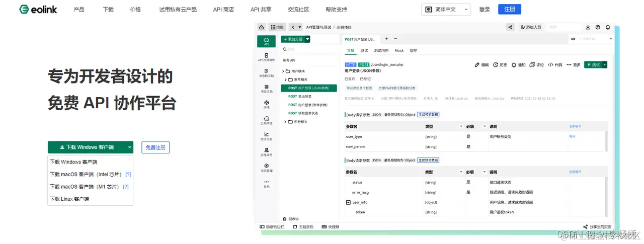Expand the 用户模块 folder
Screen dimensions: 644x244
click(284, 71)
